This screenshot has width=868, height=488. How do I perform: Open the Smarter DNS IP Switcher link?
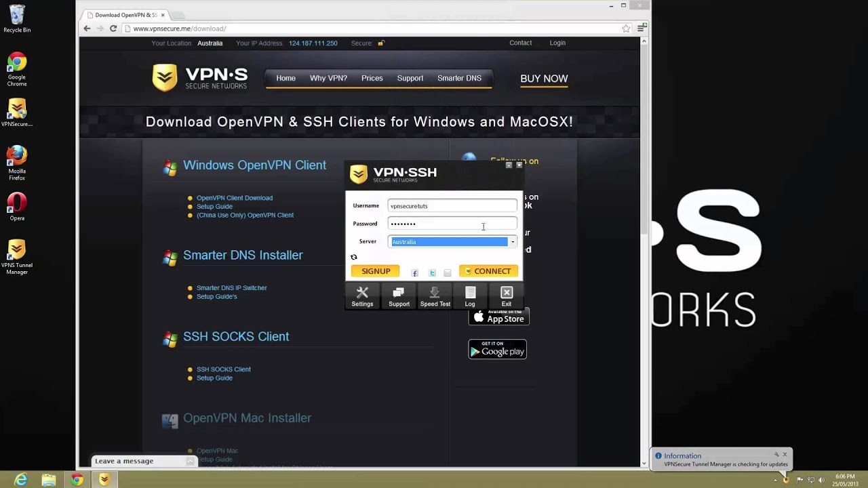click(231, 288)
